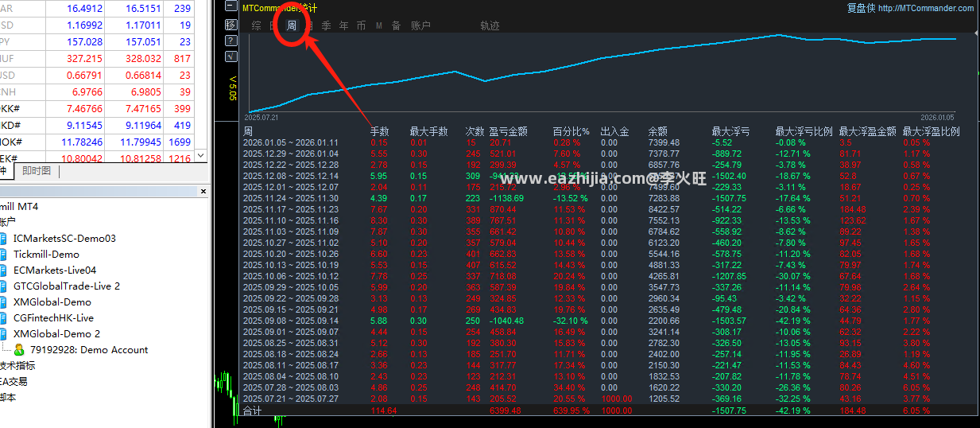
Task: Click week row 2025.07.21 ~ 2025.07.27
Action: click(291, 399)
